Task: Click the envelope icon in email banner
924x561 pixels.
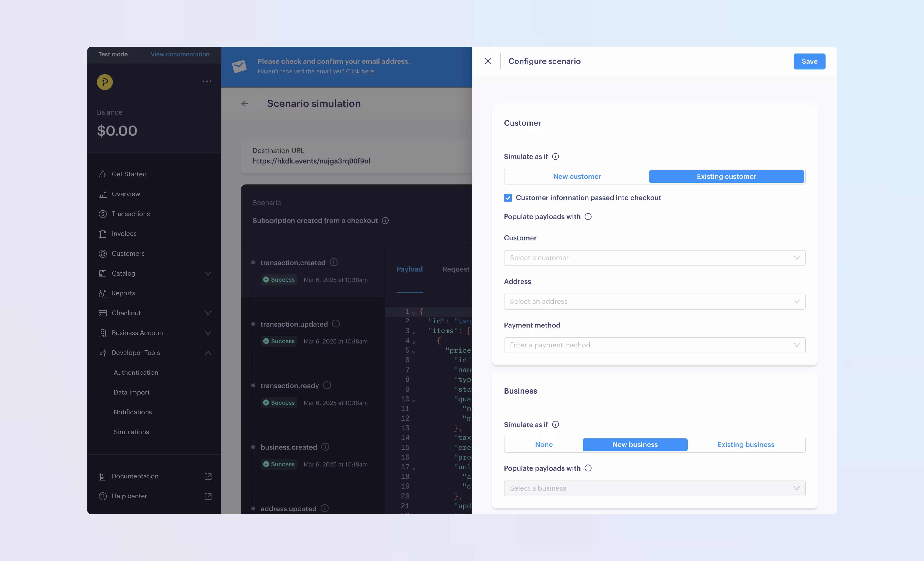Action: (239, 66)
